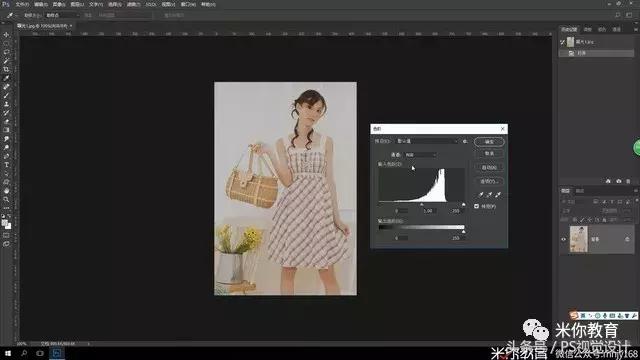This screenshot has width=640, height=360.
Task: Pick gray point eyedropper in Levels dialog
Action: [489, 195]
